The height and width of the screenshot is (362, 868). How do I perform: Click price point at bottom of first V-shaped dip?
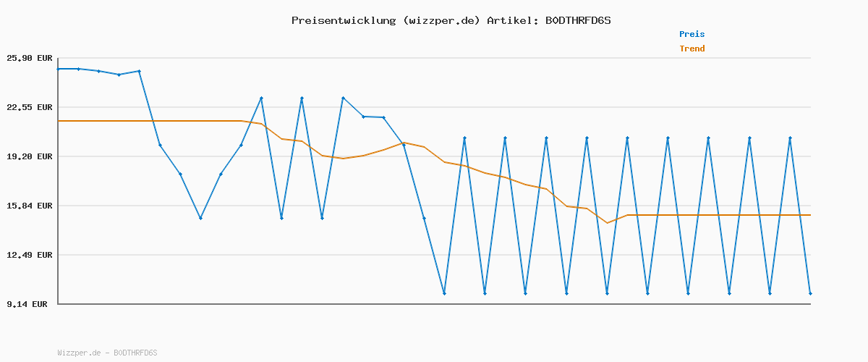200,218
